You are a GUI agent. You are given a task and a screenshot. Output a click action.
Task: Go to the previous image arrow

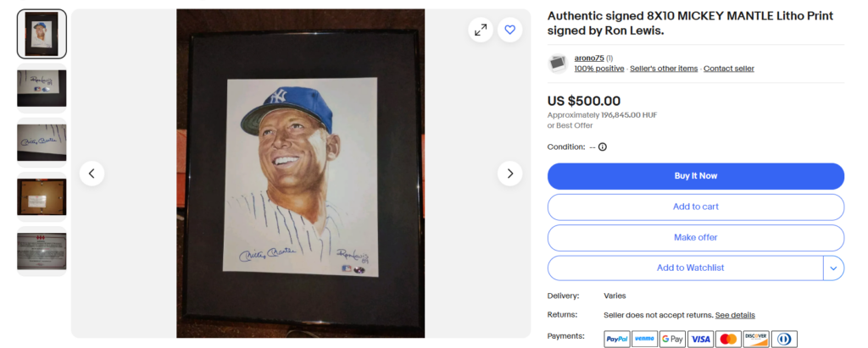coord(92,174)
